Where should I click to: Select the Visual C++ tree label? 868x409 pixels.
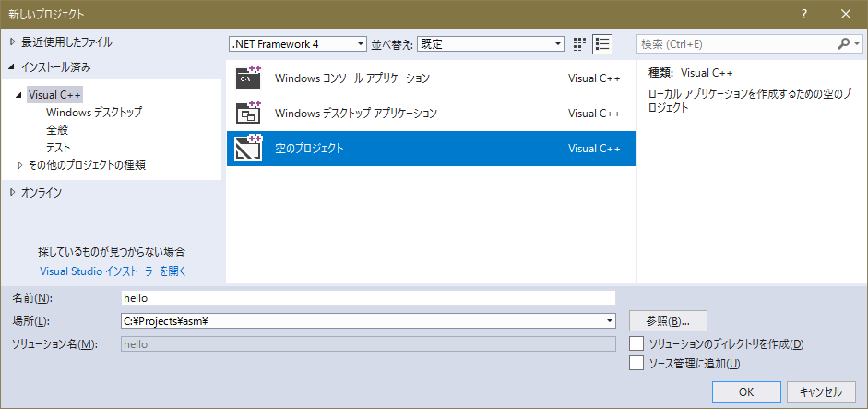[54, 95]
